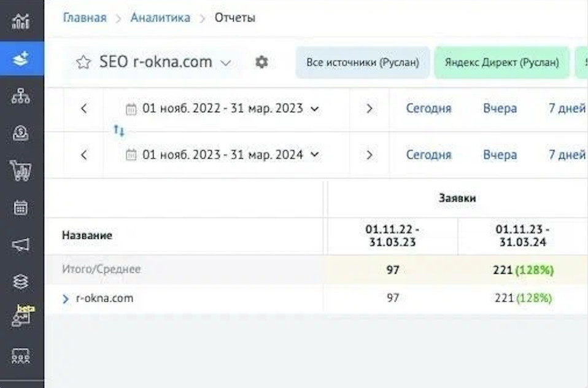The width and height of the screenshot is (588, 388).
Task: Click the swap date ranges arrows icon
Action: tap(119, 131)
